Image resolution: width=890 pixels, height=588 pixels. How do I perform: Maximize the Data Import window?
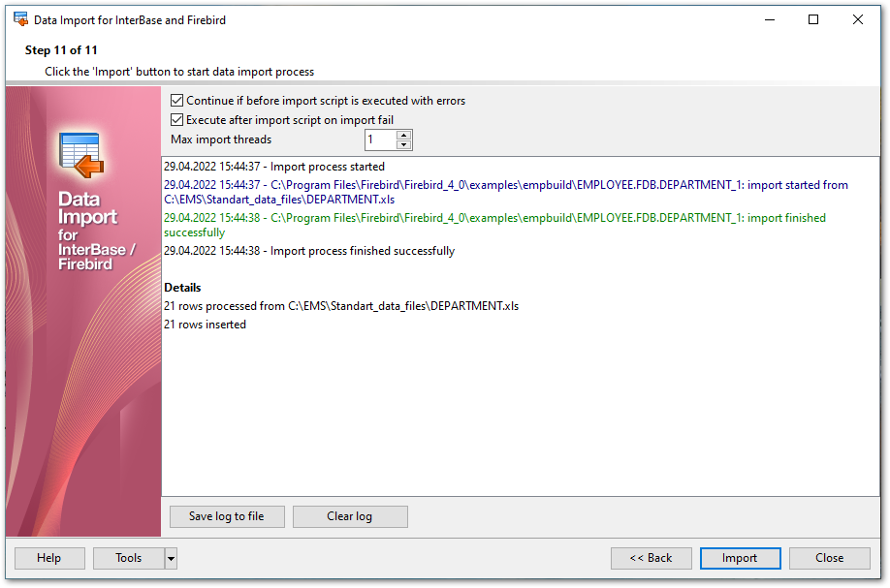point(813,19)
